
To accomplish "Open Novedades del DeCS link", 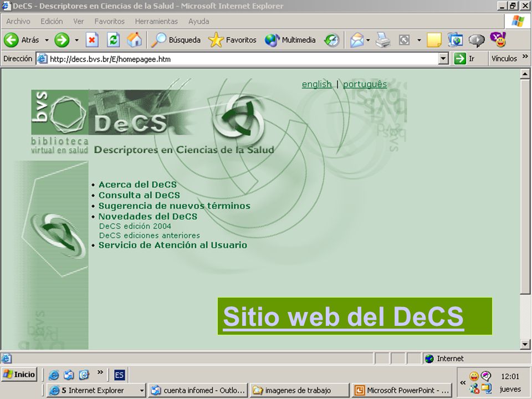I will point(147,216).
